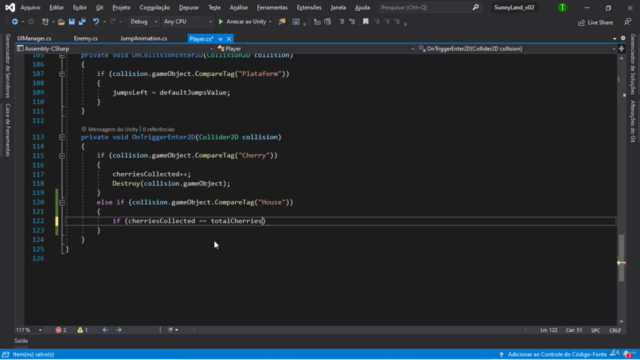Open the Caixa de Ferramentas side tab
Viewport: 640px width, 360px height.
coord(8,130)
